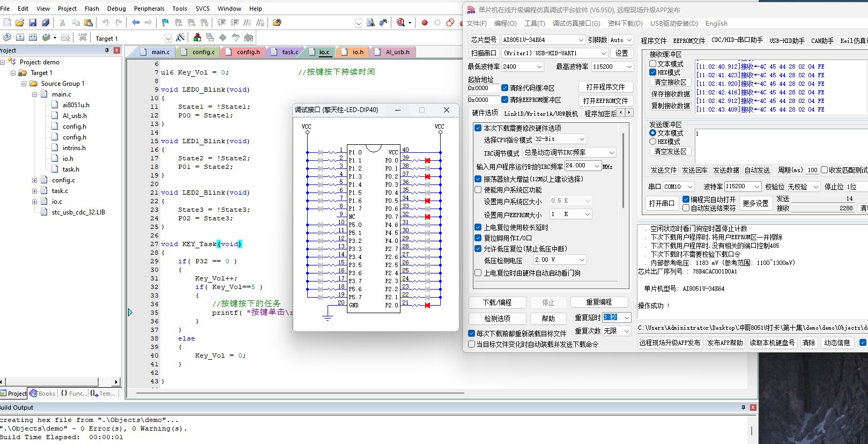The image size is (868, 444).
Task: Select HEX mode in receive buffer
Action: coord(653,72)
